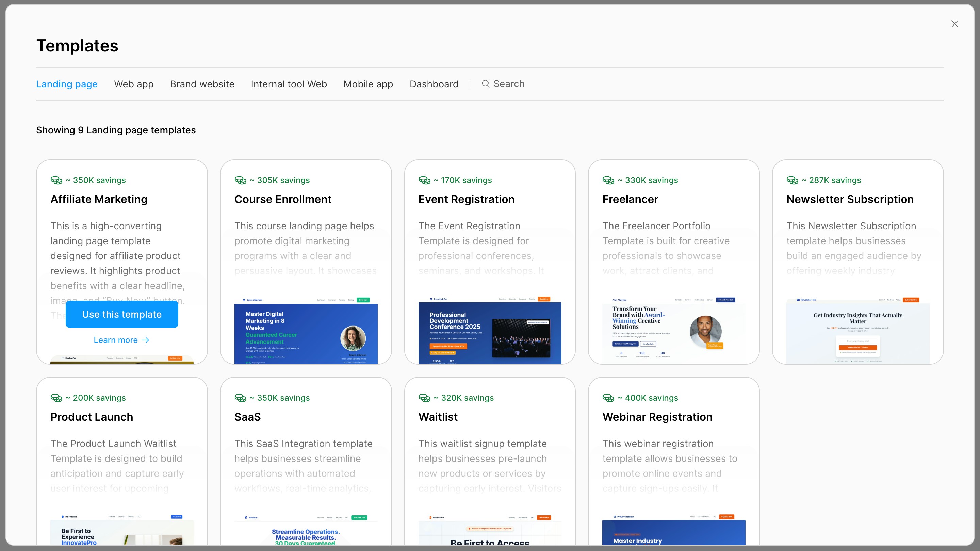This screenshot has height=551, width=980.
Task: Open the Course Enrollment preview thumbnail
Action: 306,330
